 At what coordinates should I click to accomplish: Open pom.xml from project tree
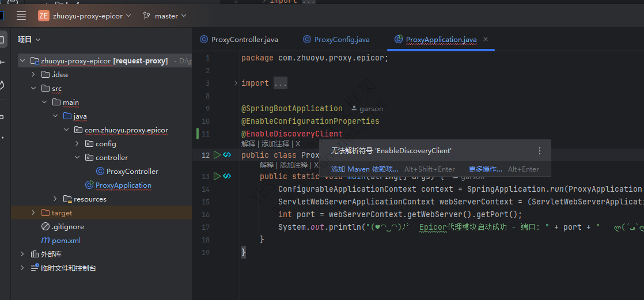pos(66,241)
